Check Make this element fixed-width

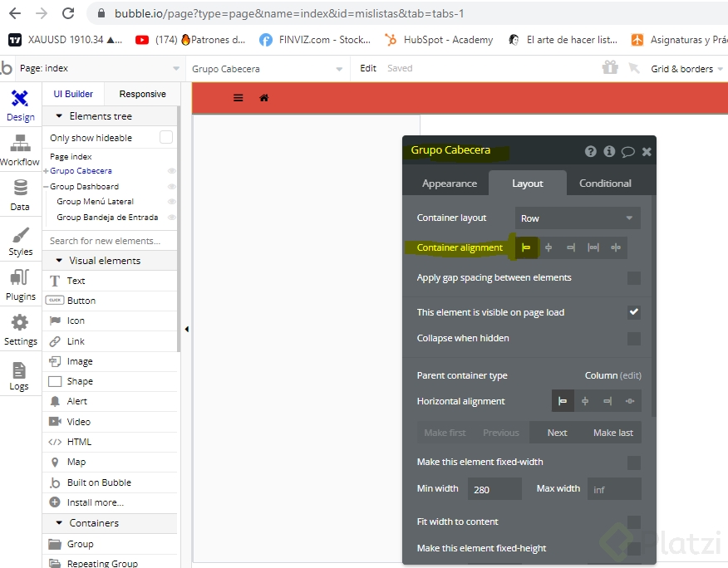click(634, 463)
